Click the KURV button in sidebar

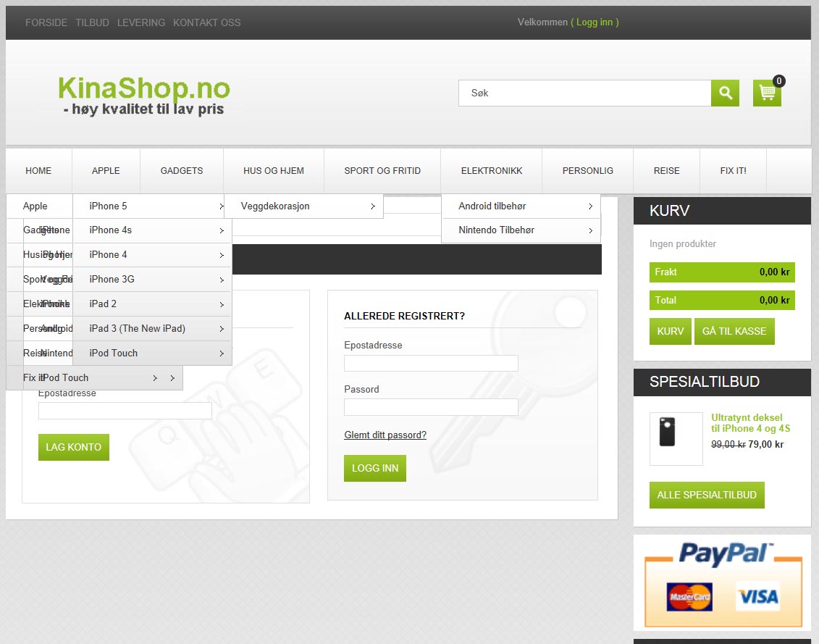(670, 331)
